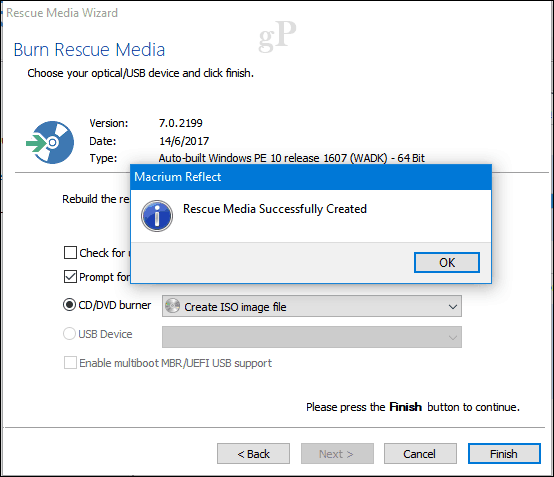Click the Rescue Media Wizard window title
554x477 pixels.
pos(62,13)
